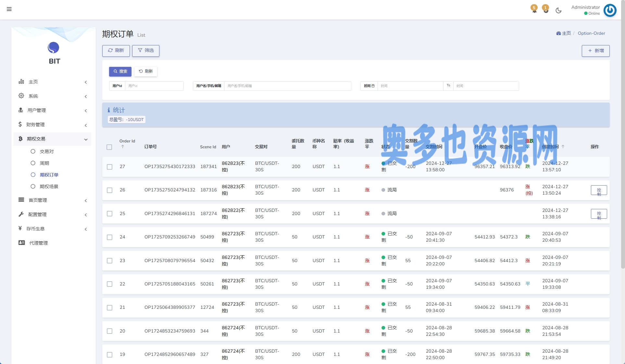Viewport: 625px width, 364px height.
Task: Click the BIT logo in sidebar
Action: click(x=54, y=48)
